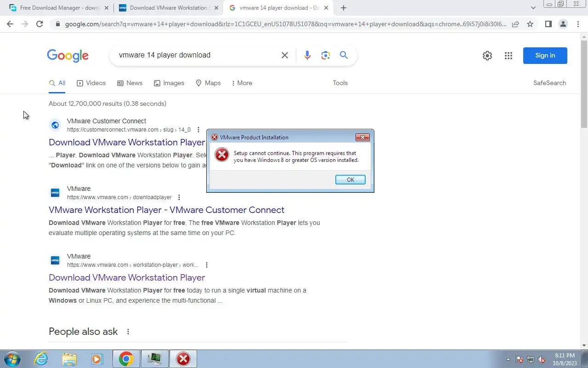Open a new Chrome tab

pos(344,8)
